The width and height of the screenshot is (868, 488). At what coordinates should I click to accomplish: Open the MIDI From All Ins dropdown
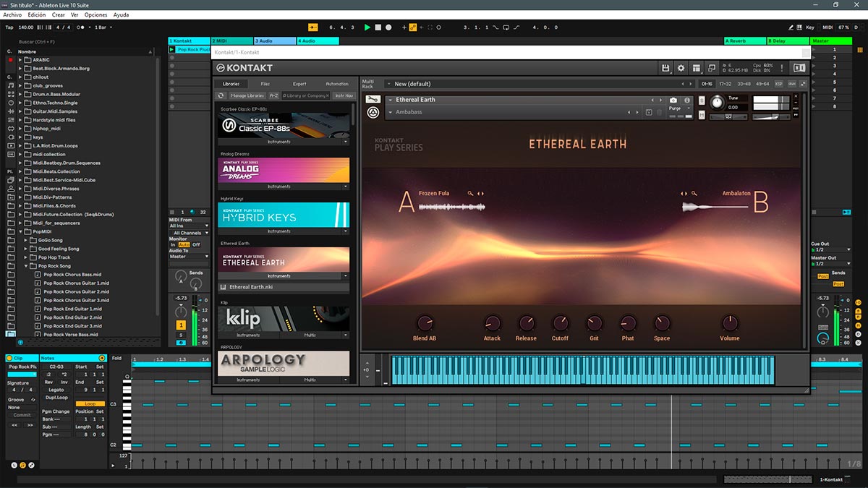click(189, 226)
